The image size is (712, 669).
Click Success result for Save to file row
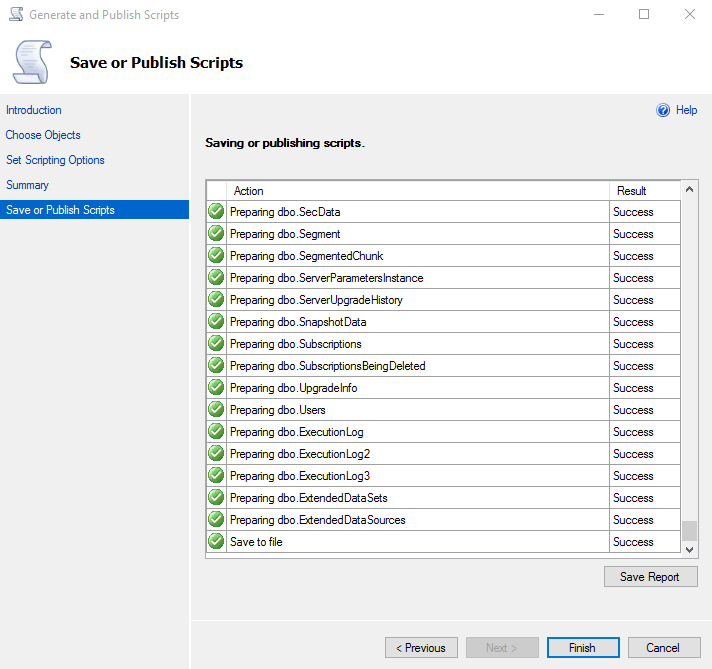[633, 542]
